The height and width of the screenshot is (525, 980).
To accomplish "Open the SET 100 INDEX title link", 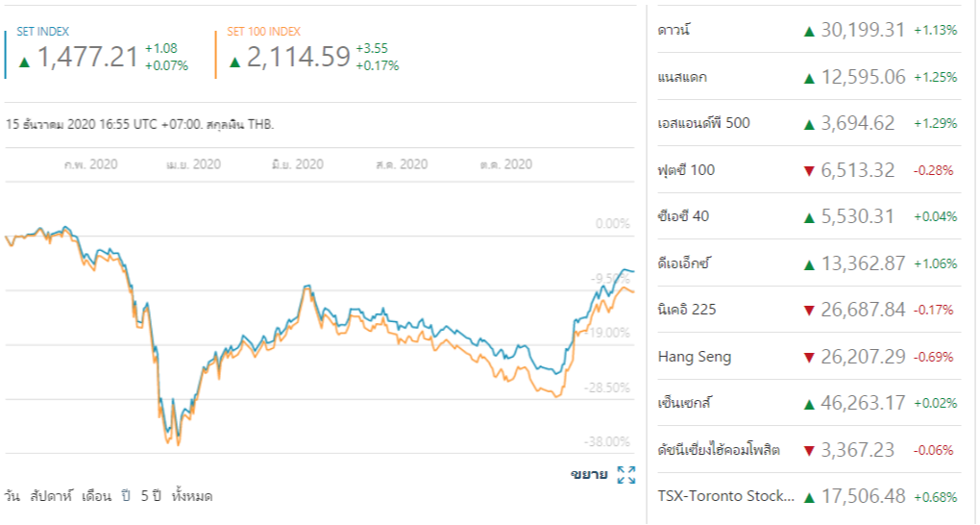I will (x=263, y=32).
